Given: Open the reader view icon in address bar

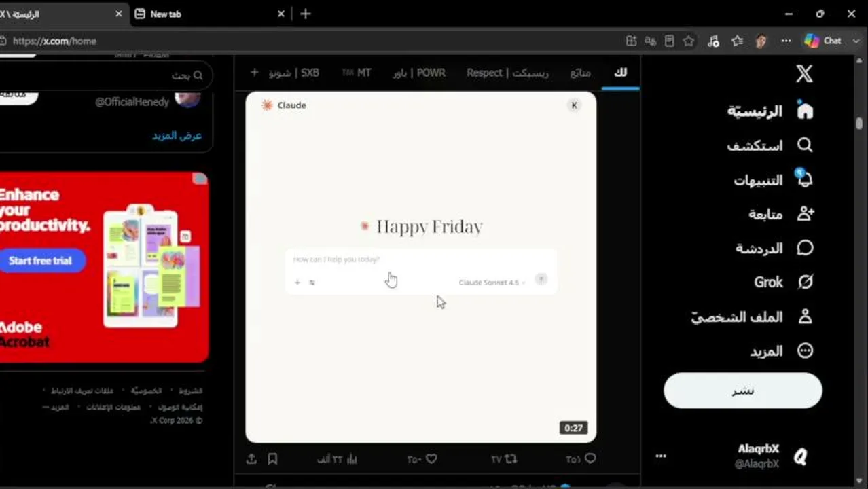Looking at the screenshot, I should (670, 41).
